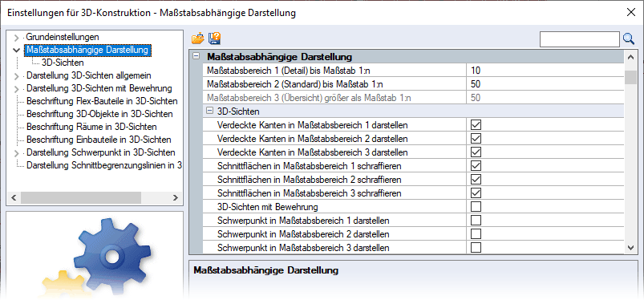Click the save settings disk icon
The image size is (644, 300).
click(214, 39)
